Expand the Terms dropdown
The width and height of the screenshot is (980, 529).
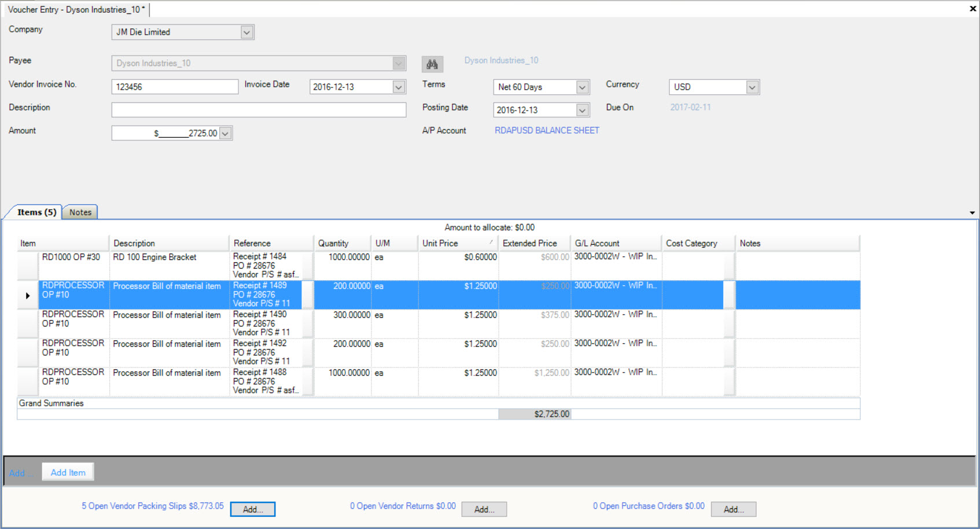(583, 87)
